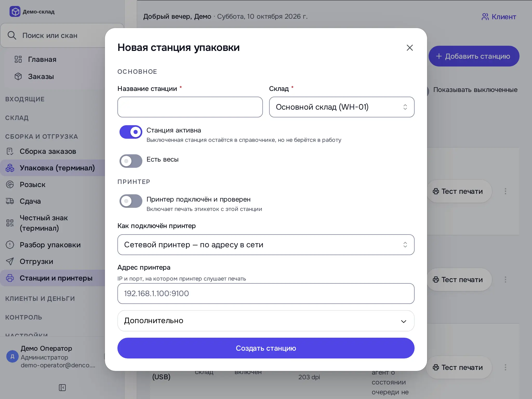Collapse sidebar using the panel icon
The image size is (532, 399).
(62, 388)
